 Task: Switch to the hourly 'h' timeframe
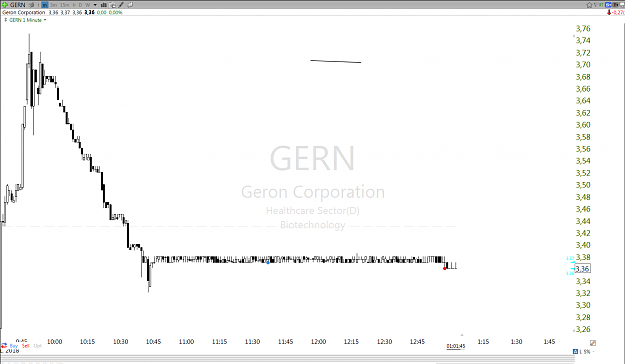coord(74,5)
